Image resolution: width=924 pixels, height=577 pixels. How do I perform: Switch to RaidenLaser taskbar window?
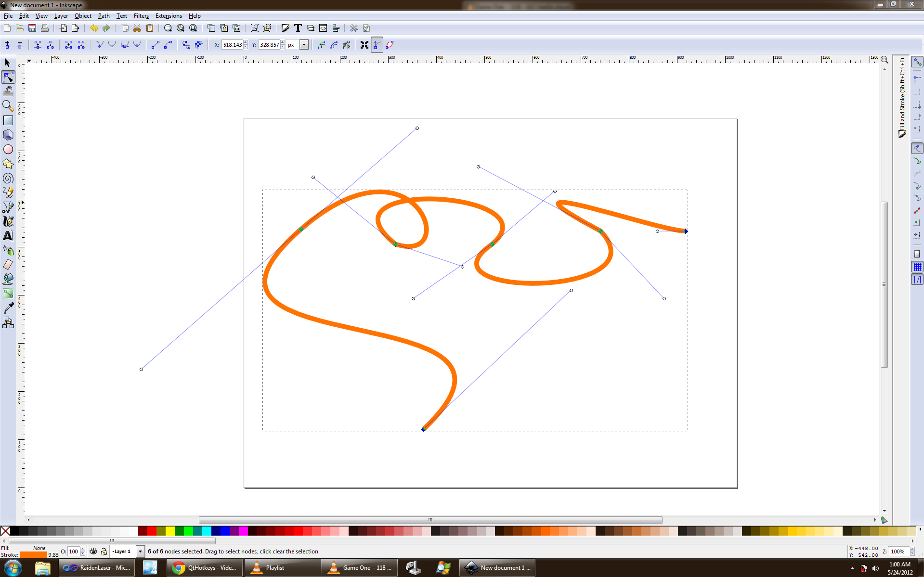tap(97, 568)
